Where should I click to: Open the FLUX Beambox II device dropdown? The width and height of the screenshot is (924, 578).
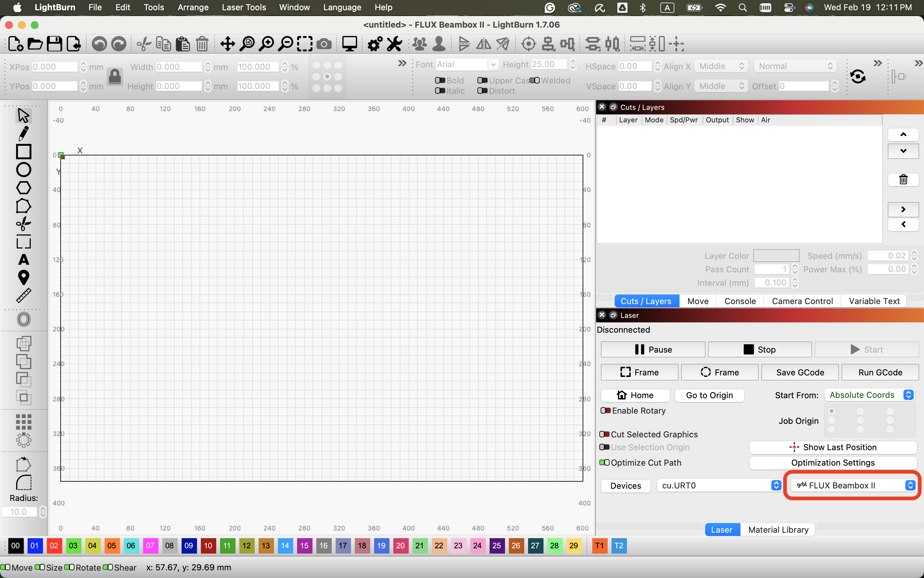coord(853,486)
